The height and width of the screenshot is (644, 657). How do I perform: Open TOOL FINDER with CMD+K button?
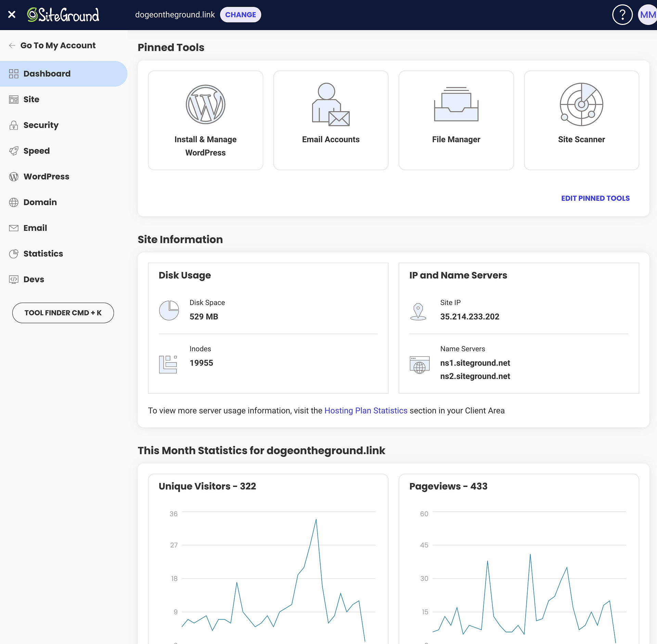63,313
